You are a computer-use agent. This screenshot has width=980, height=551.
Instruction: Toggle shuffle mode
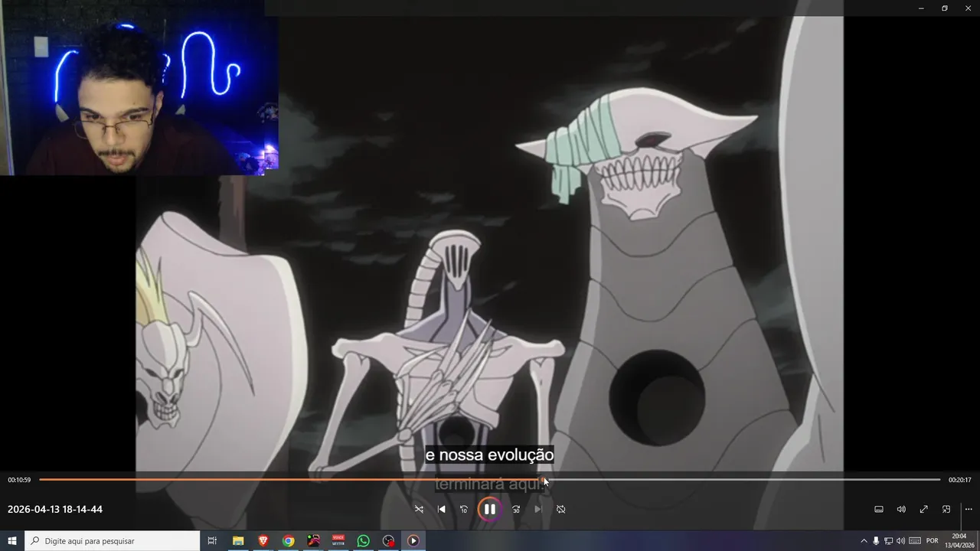419,509
